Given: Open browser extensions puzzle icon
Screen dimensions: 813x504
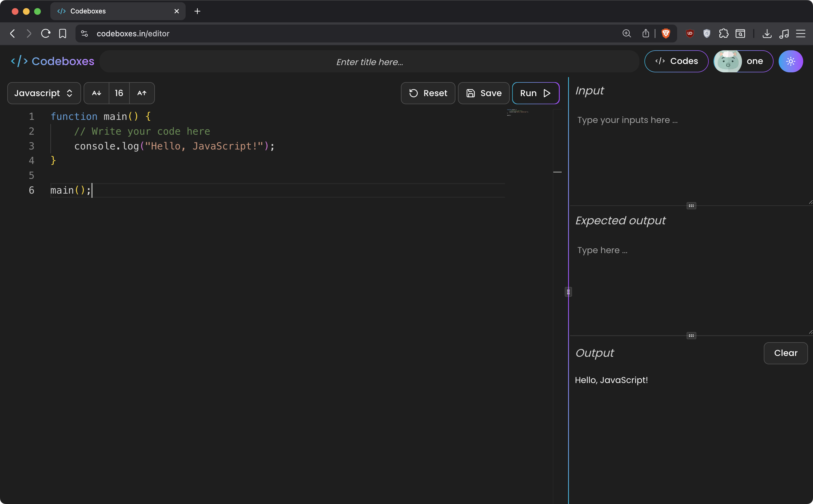Looking at the screenshot, I should tap(723, 33).
